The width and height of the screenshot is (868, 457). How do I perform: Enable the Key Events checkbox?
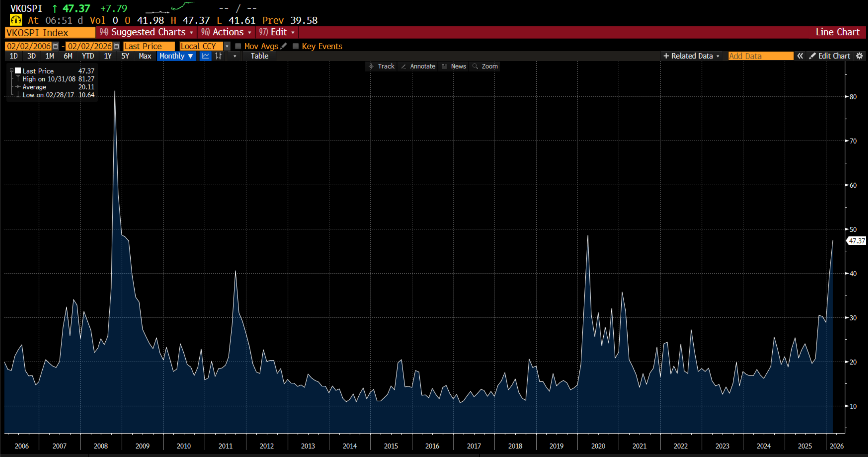click(x=296, y=46)
